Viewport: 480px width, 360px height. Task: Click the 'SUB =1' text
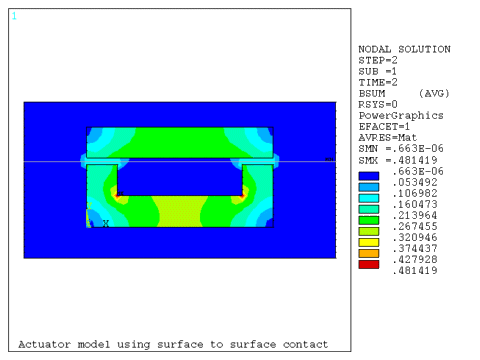point(378,71)
